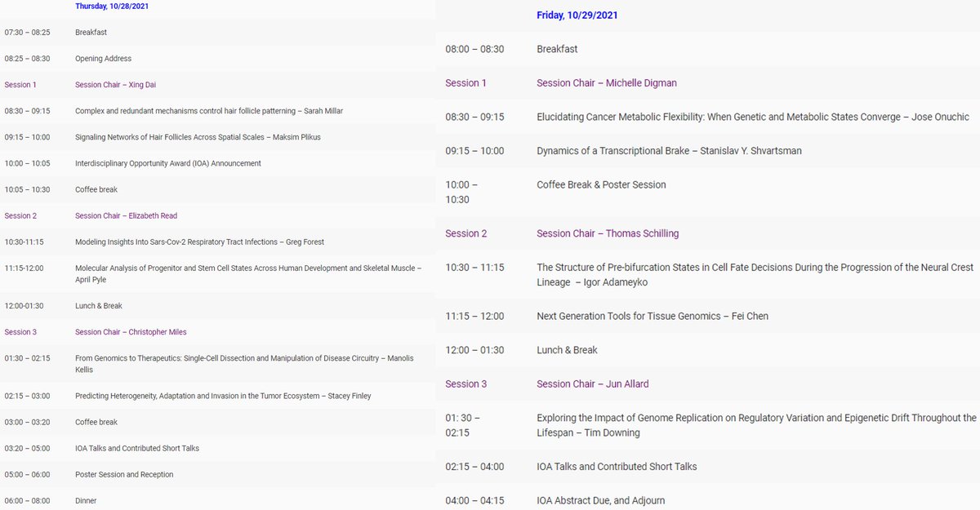Click Session Chair – Xing Dai

coord(114,85)
